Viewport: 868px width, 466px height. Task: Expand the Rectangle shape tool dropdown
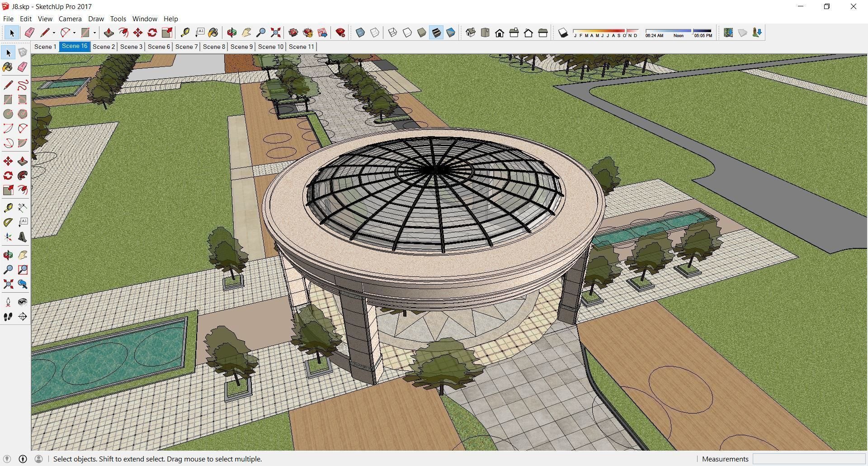pyautogui.click(x=94, y=33)
